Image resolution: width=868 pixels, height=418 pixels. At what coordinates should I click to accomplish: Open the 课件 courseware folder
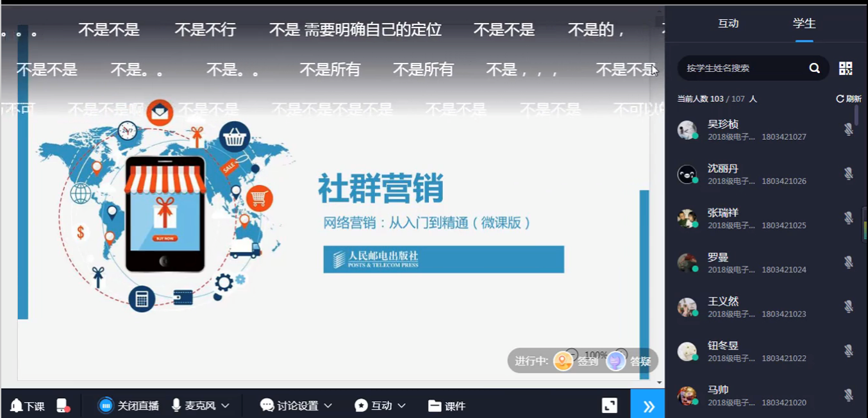pos(446,406)
